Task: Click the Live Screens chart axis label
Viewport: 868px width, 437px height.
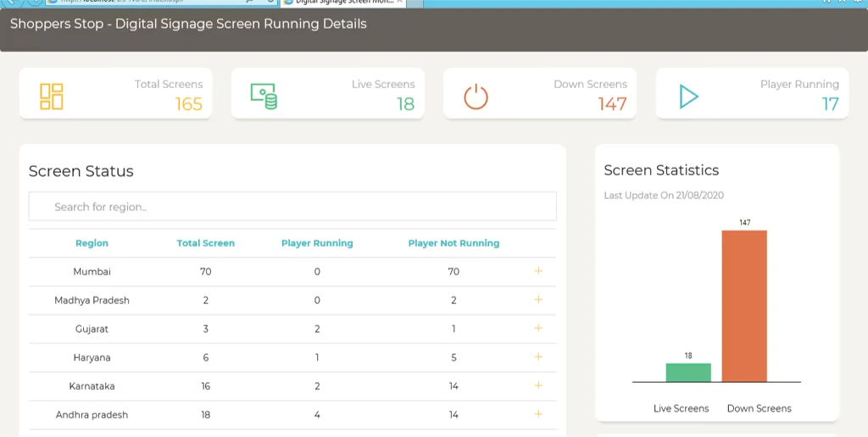Action: pos(681,408)
